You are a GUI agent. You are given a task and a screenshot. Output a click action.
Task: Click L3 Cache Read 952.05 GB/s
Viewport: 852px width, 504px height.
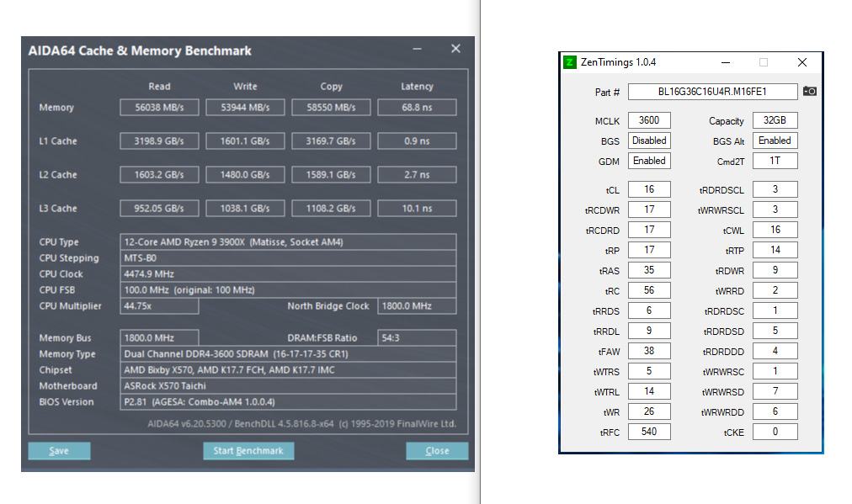click(x=159, y=209)
